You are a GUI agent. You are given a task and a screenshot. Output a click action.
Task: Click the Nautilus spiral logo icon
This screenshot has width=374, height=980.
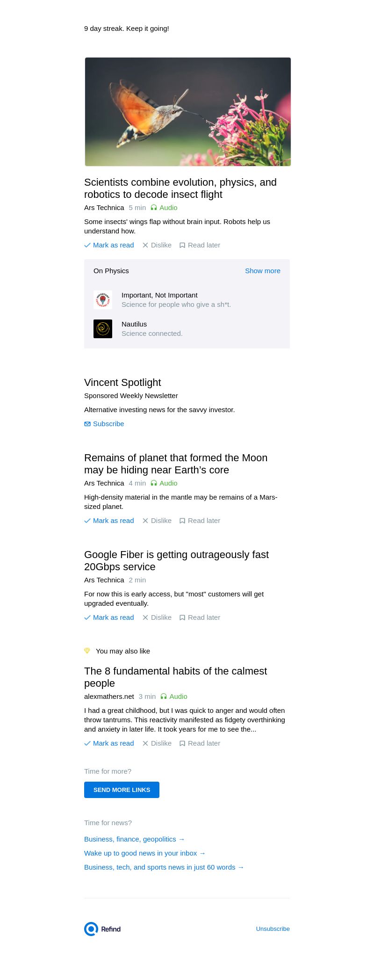coord(103,329)
